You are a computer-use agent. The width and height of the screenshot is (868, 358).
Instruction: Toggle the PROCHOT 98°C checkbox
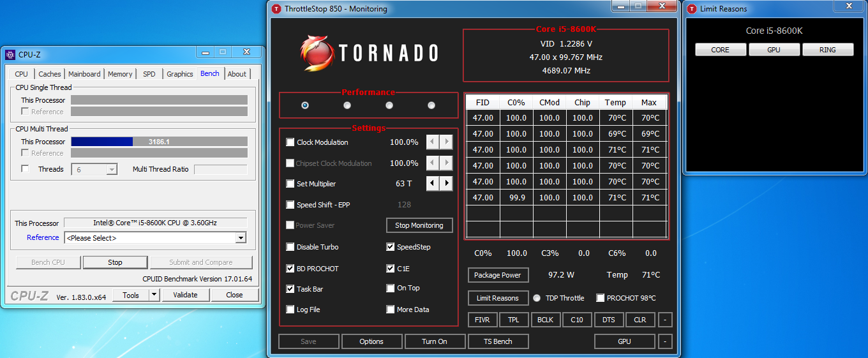tap(600, 298)
